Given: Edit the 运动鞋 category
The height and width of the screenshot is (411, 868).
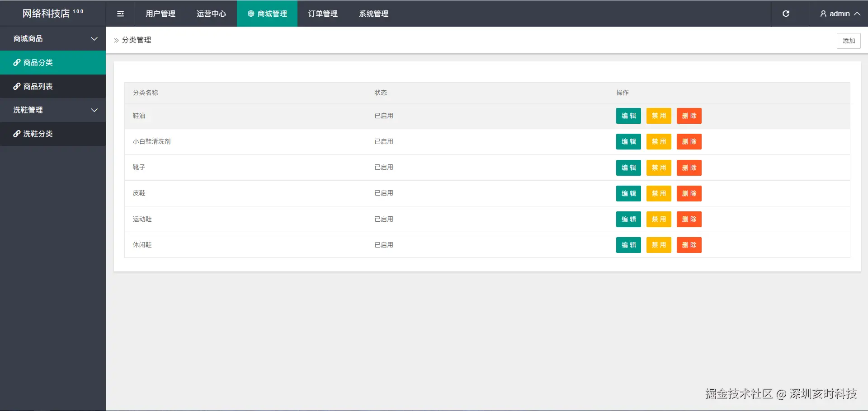Looking at the screenshot, I should click(x=628, y=219).
